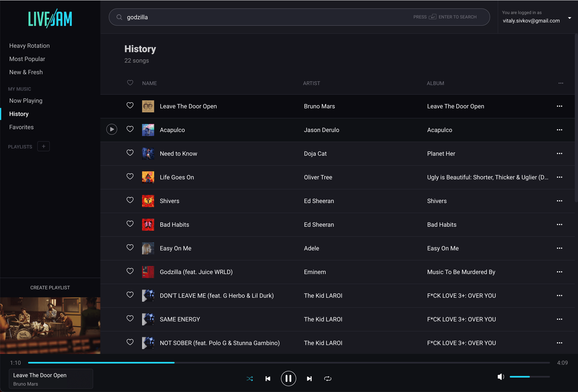Click now playing info box in player bar
The width and height of the screenshot is (578, 392).
point(51,379)
